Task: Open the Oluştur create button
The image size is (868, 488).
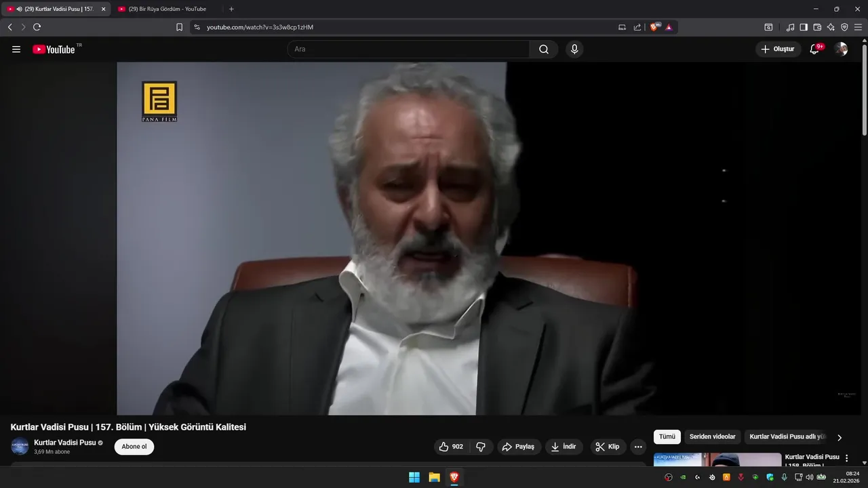Action: [x=778, y=49]
